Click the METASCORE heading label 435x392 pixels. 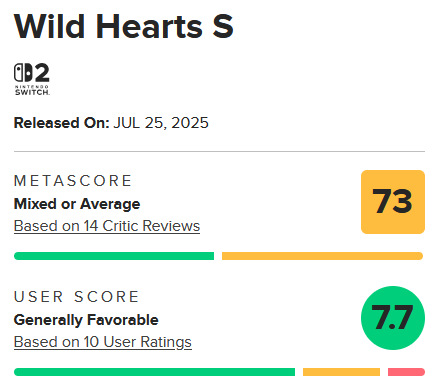click(x=73, y=181)
